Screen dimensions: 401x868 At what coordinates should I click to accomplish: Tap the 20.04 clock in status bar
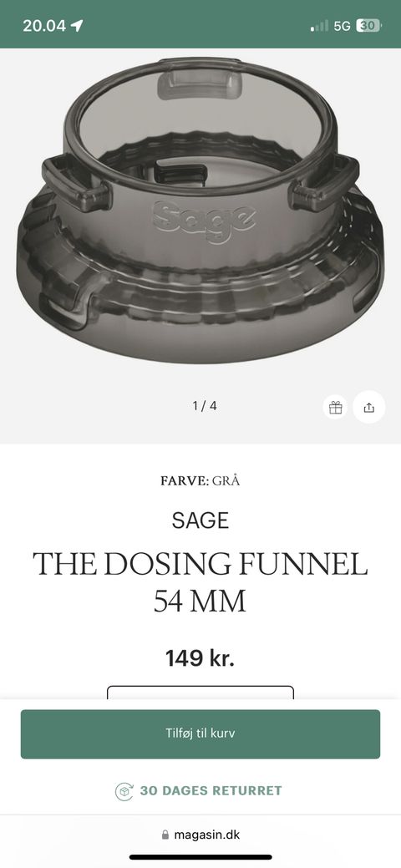[x=44, y=25]
